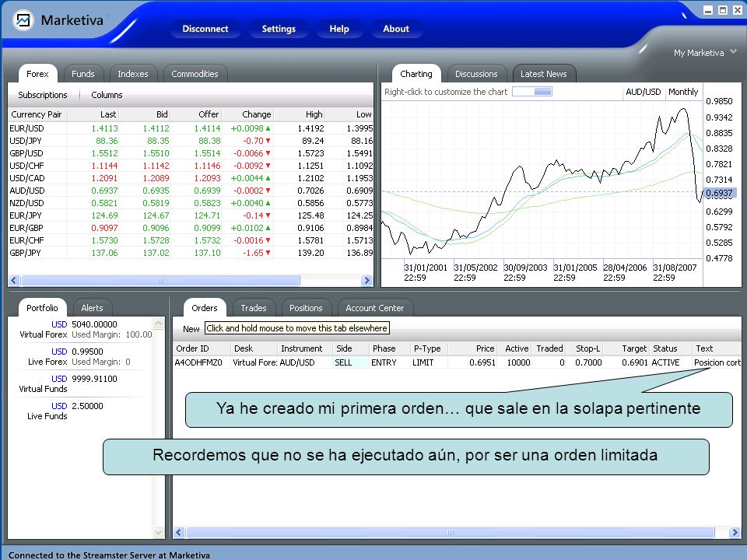
Task: Open the Positions tab
Action: click(x=306, y=308)
